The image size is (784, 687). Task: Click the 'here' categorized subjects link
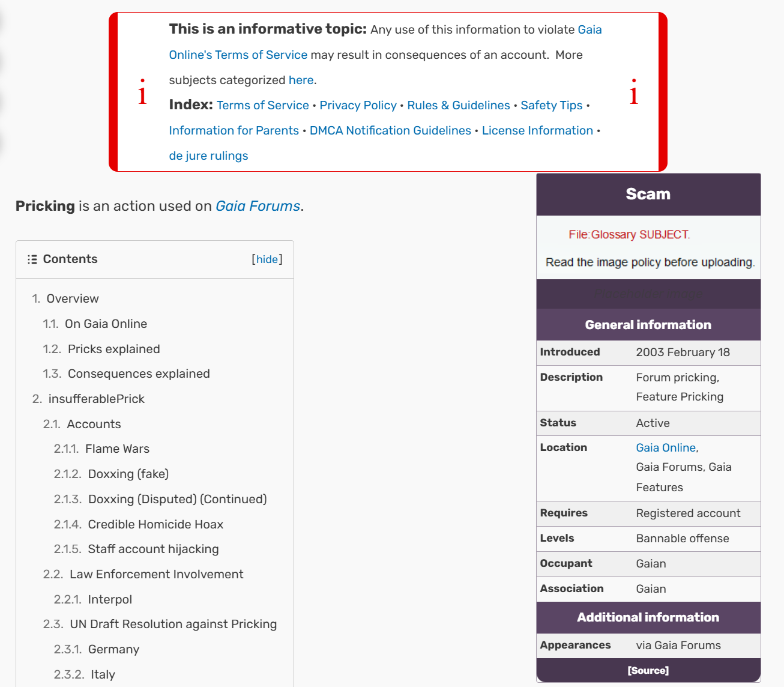(x=301, y=80)
